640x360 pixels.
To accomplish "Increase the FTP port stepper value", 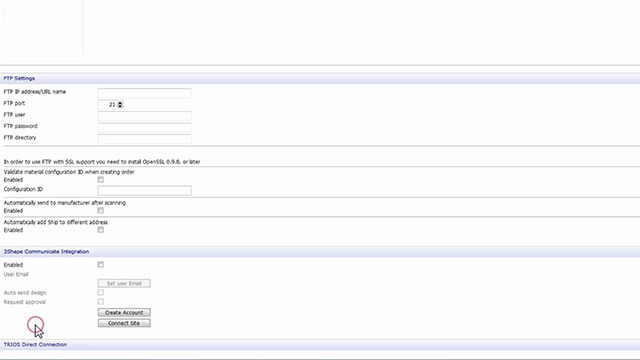I will click(120, 103).
